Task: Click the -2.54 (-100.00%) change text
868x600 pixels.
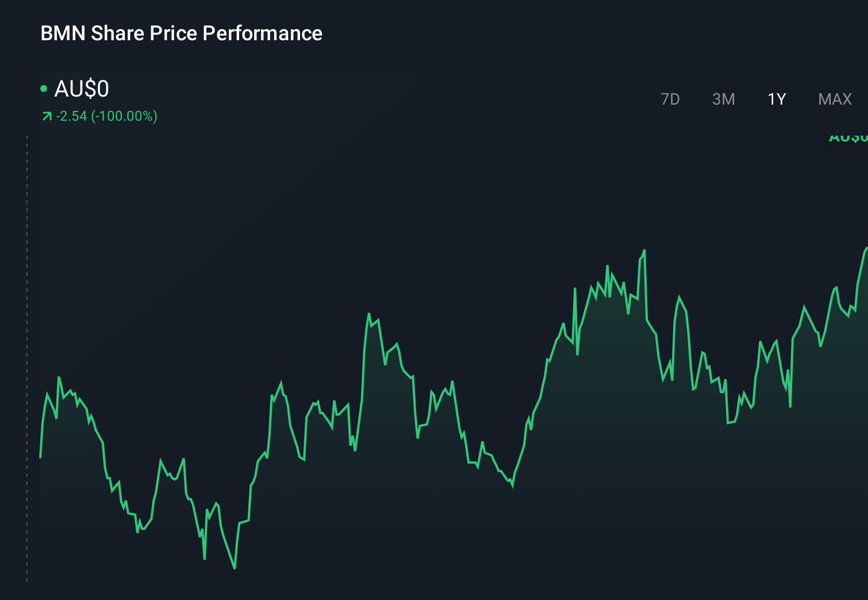Action: click(x=106, y=116)
